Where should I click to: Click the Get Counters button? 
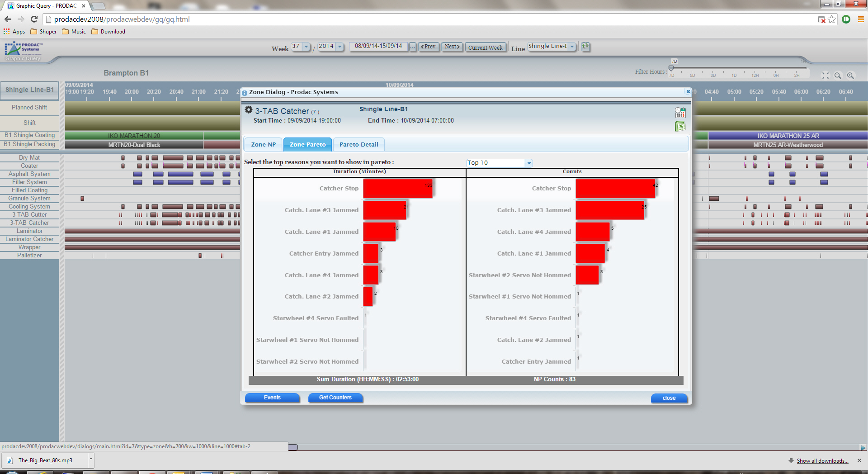[x=335, y=398]
